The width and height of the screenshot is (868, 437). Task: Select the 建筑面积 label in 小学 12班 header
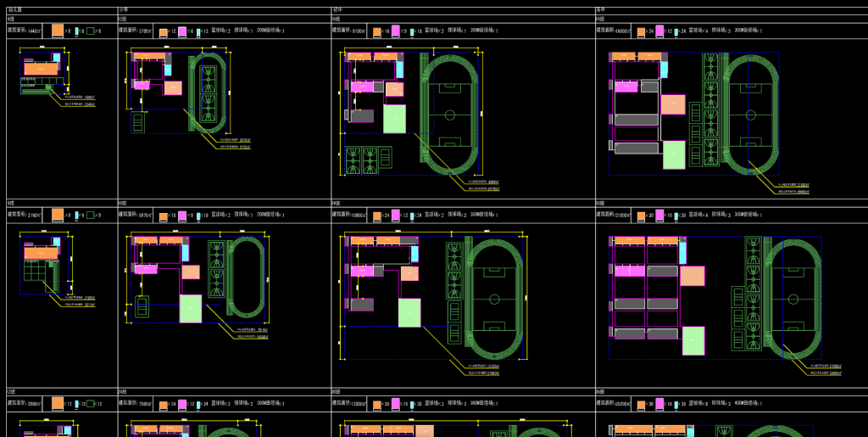(129, 31)
